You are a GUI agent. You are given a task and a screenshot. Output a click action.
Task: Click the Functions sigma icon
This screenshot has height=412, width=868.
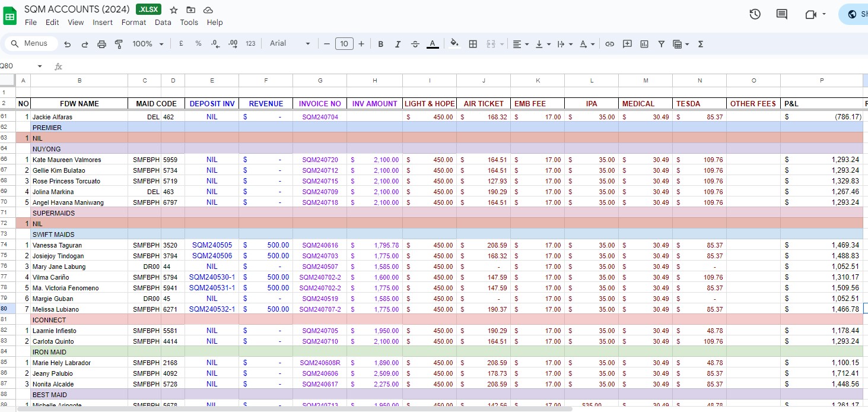click(701, 44)
